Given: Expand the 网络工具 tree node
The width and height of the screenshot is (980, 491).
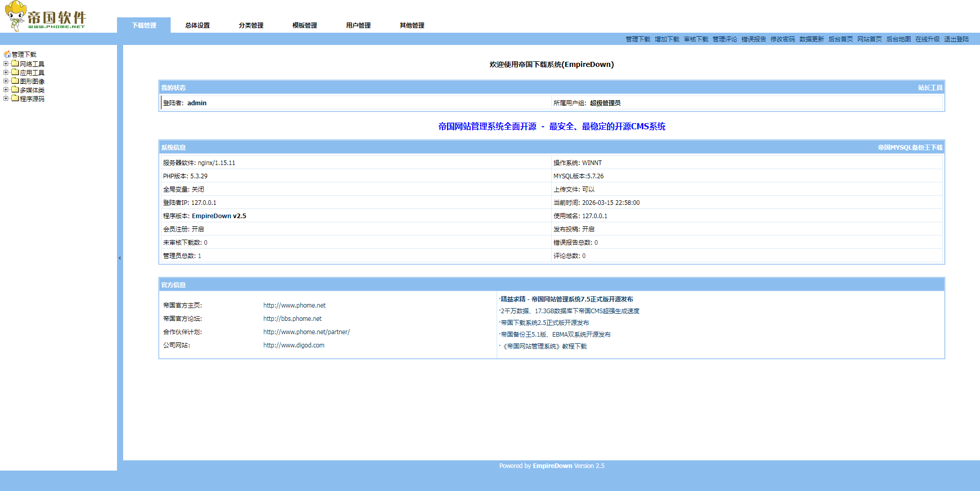Looking at the screenshot, I should point(6,64).
